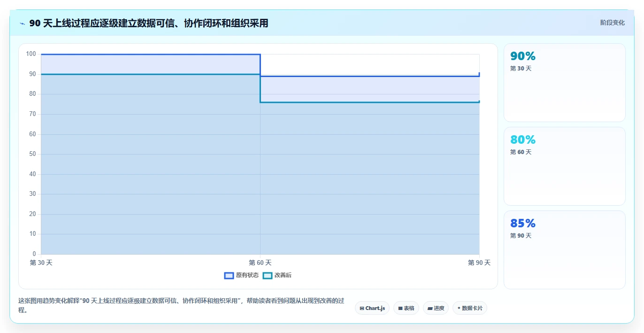Click the 85% value text
Image resolution: width=644 pixels, height=333 pixels.
(523, 223)
